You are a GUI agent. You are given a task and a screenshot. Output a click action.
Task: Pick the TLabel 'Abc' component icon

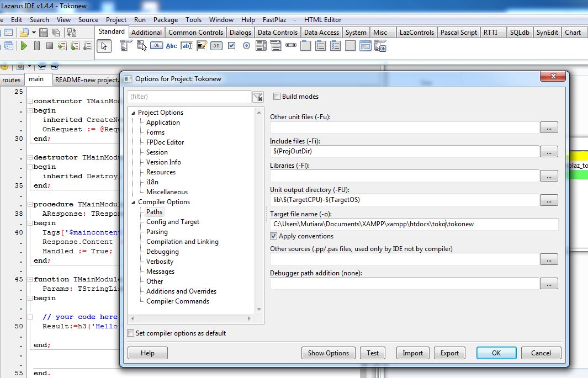pyautogui.click(x=171, y=46)
